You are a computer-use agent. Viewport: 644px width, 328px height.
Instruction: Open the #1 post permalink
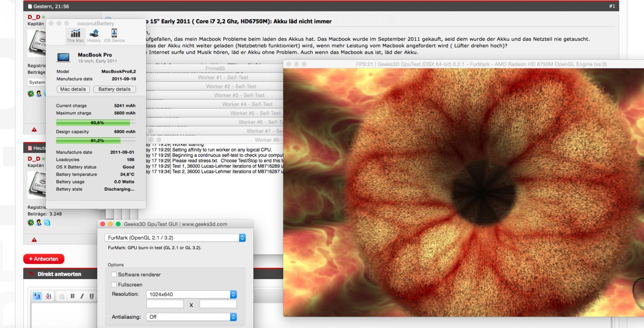tap(612, 6)
